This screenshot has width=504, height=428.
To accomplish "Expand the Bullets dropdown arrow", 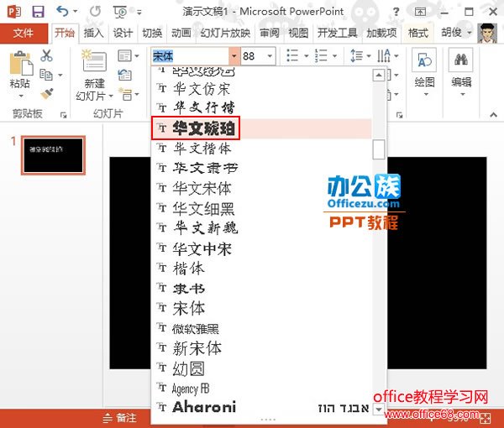I will (x=307, y=56).
